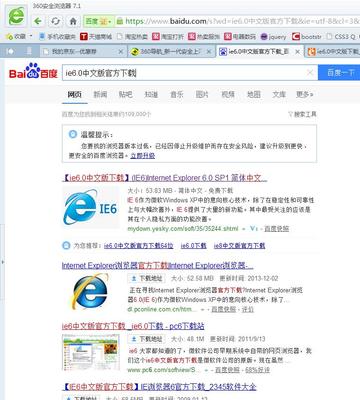360x400 pixels.
Task: Select the 地图 search category
Action: coord(253,94)
